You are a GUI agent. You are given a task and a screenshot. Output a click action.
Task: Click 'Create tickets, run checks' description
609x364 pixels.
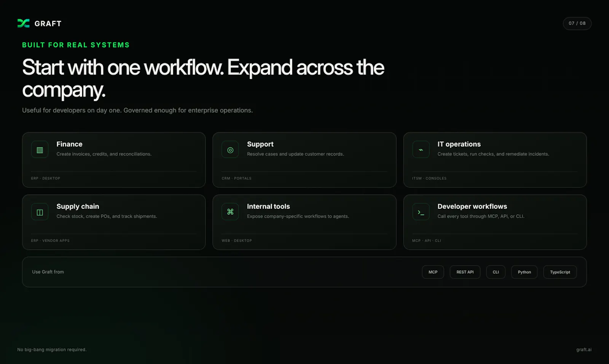coord(493,154)
